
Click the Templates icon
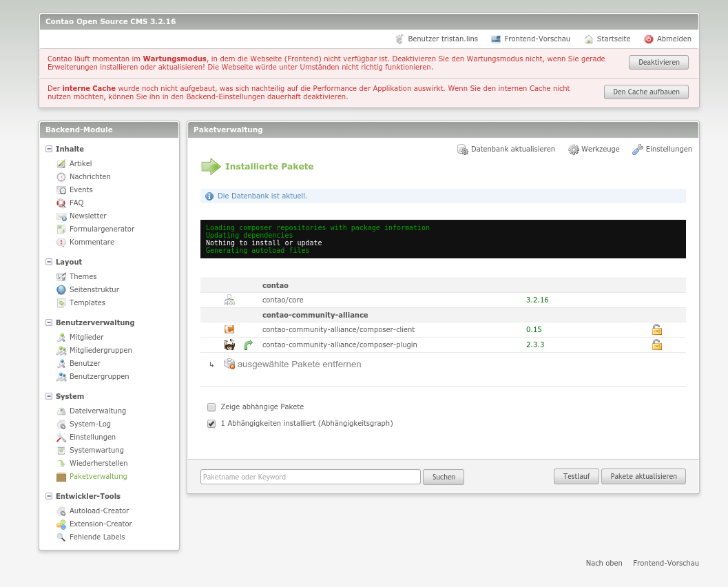61,302
